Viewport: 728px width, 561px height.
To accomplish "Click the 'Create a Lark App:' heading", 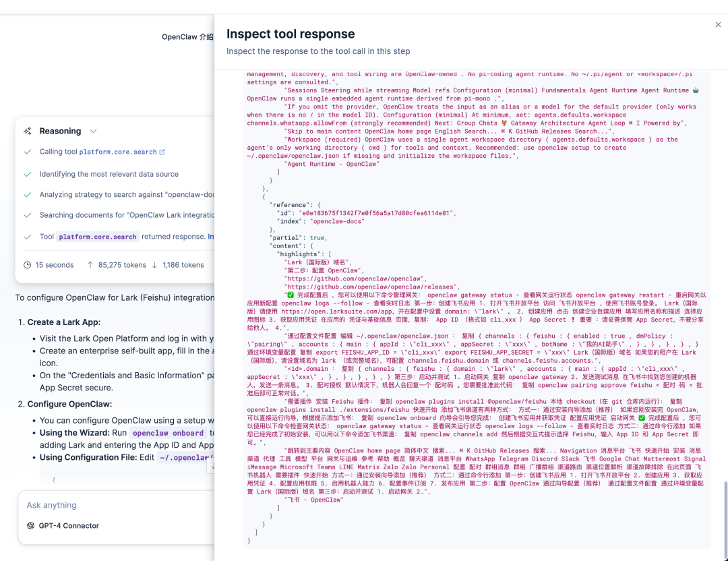I will 63,322.
